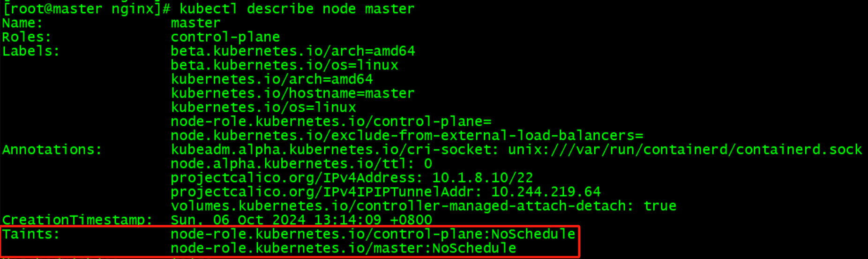This screenshot has height=259, width=868.
Task: Click the node.alpha.kubernetes.io/ttl annotation
Action: pos(301,164)
